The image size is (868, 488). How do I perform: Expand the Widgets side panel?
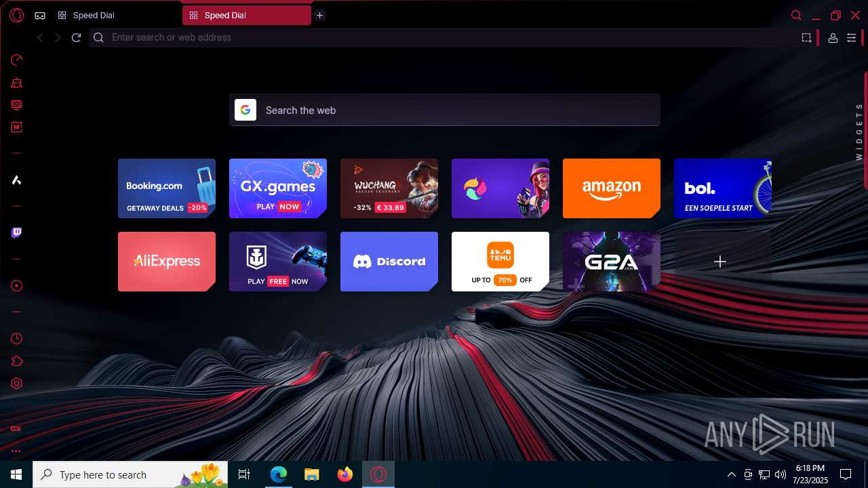coord(859,131)
